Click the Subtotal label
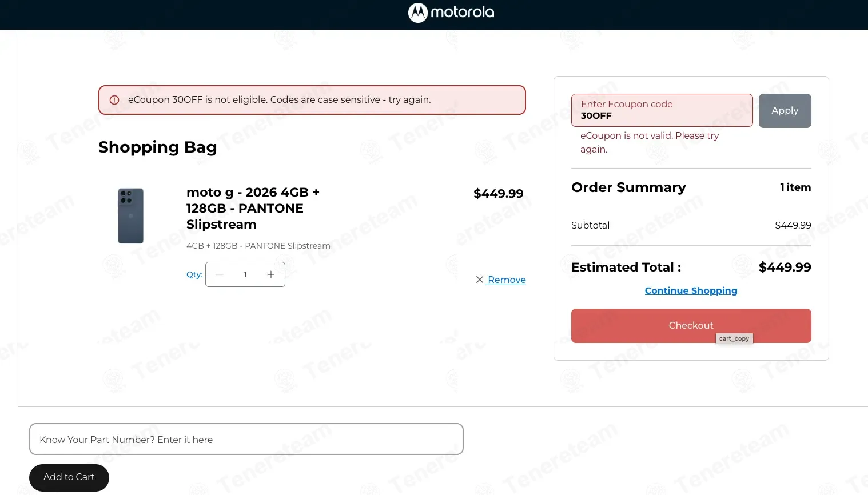 (590, 225)
